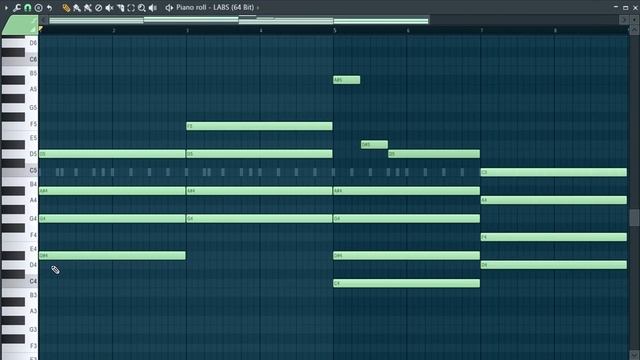Open the Tools wrench menu

pyautogui.click(x=17, y=8)
